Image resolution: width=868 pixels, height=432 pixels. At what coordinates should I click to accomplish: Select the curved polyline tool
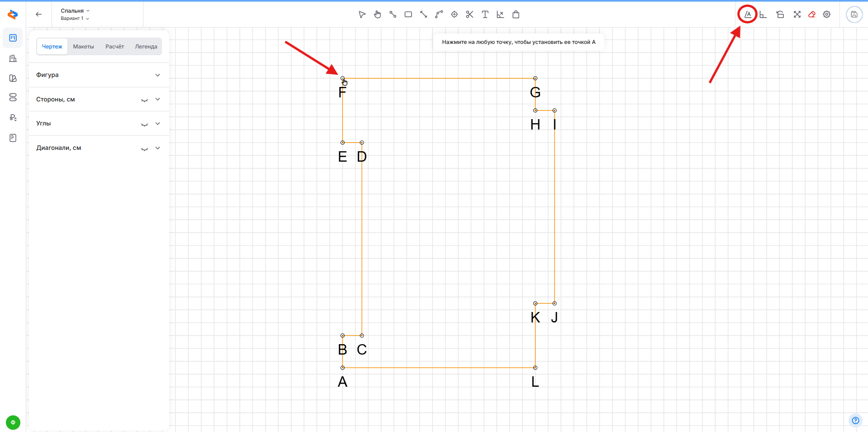click(439, 14)
